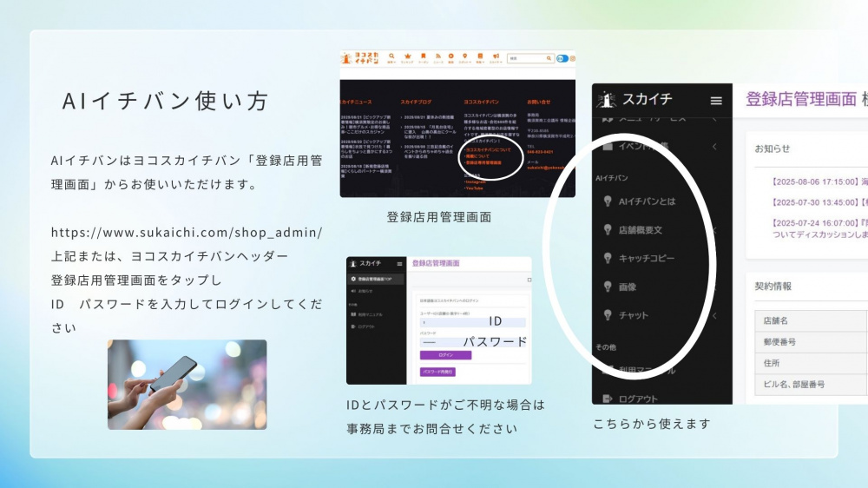
Task: Open footer link ヨコスカイチバンについて
Action: pos(488,149)
